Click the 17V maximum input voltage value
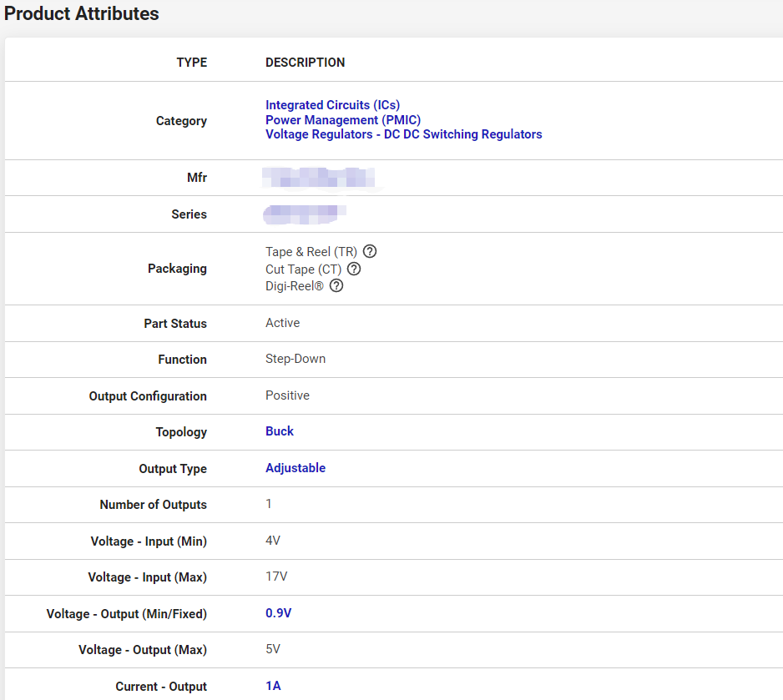Viewport: 783px width, 700px height. pos(276,577)
